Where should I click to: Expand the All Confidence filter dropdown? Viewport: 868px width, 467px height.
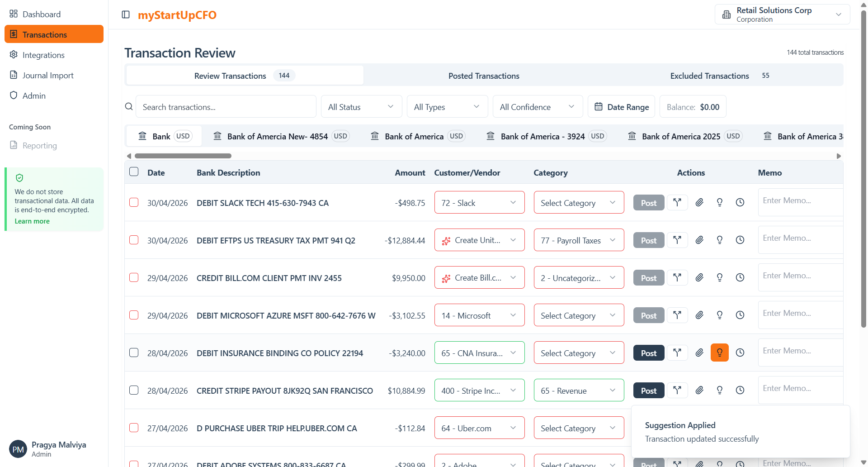coord(537,107)
